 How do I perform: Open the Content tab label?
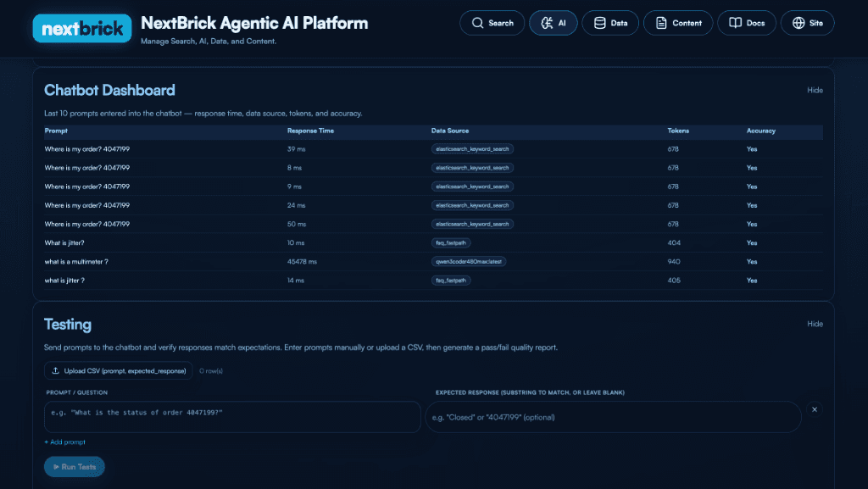click(687, 23)
